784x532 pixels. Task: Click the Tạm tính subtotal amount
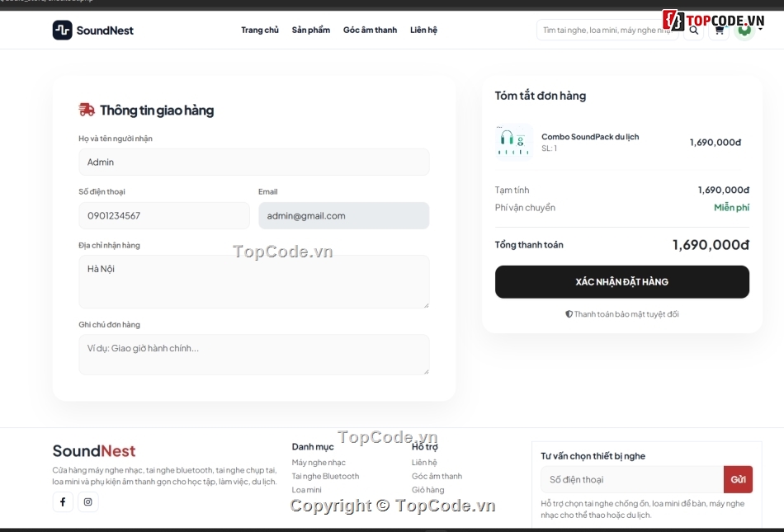(x=724, y=190)
